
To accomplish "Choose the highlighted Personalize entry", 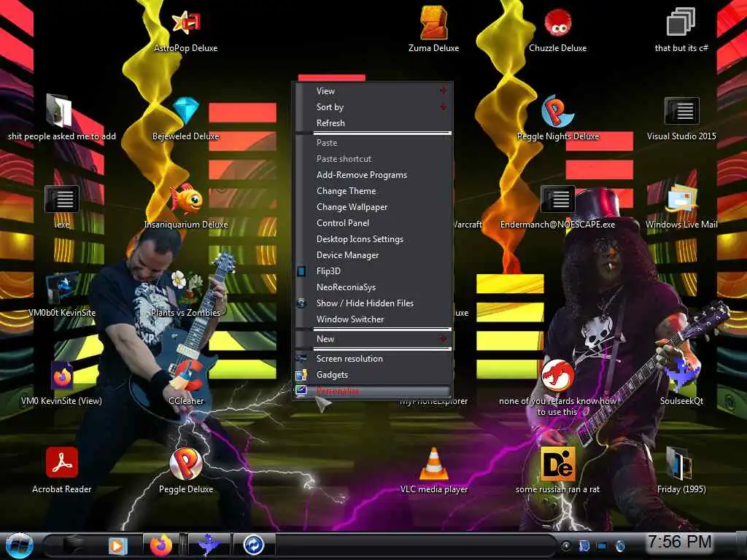I will (373, 391).
